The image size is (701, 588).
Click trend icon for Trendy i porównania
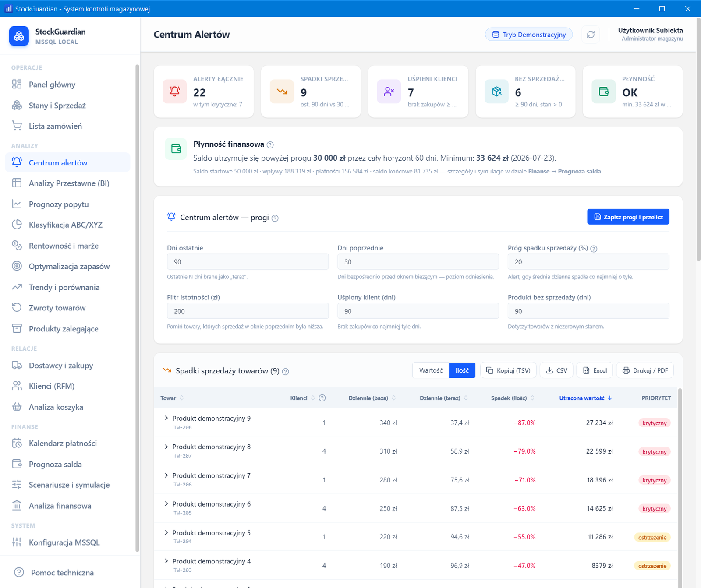pyautogui.click(x=17, y=287)
